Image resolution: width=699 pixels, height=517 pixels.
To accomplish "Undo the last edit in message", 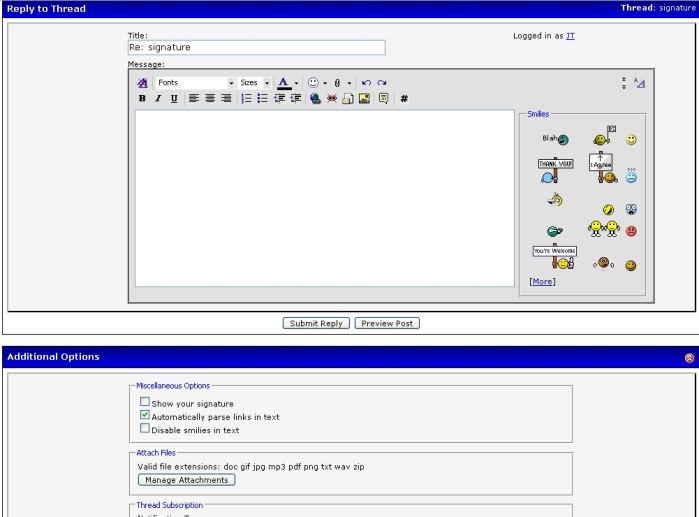I will [366, 82].
